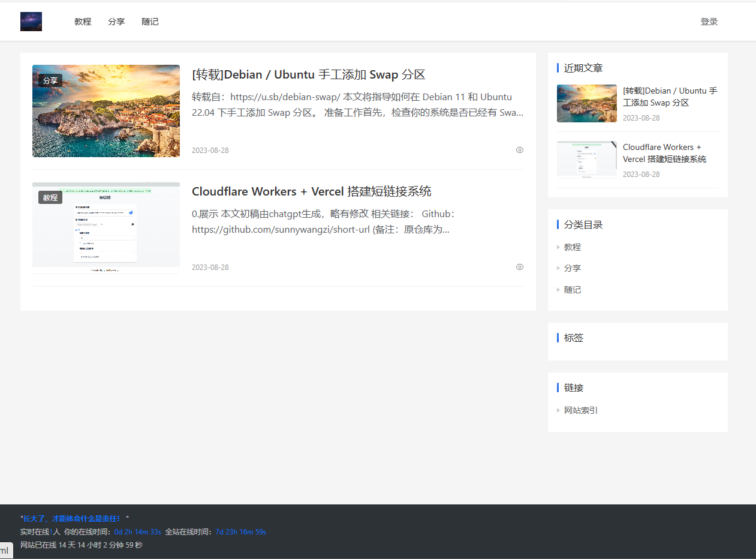Click the 网站索引 link under 链接

tap(581, 410)
